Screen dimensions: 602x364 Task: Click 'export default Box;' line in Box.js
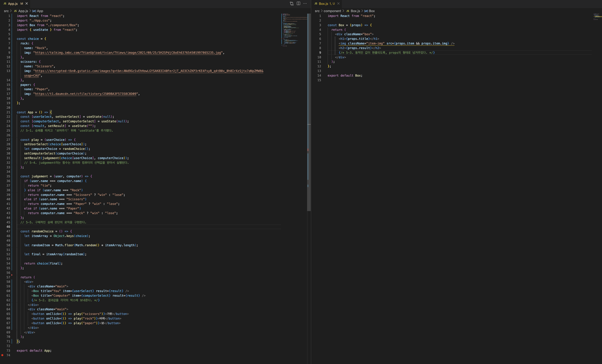coord(345,76)
